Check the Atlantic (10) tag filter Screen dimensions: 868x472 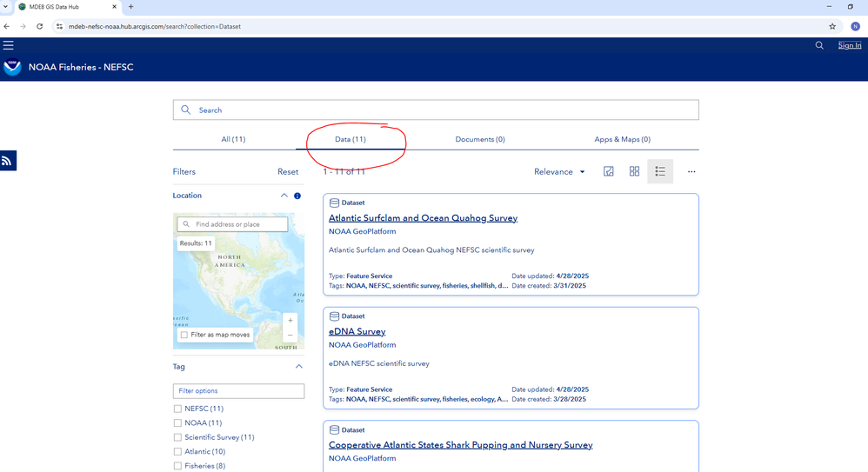(177, 451)
